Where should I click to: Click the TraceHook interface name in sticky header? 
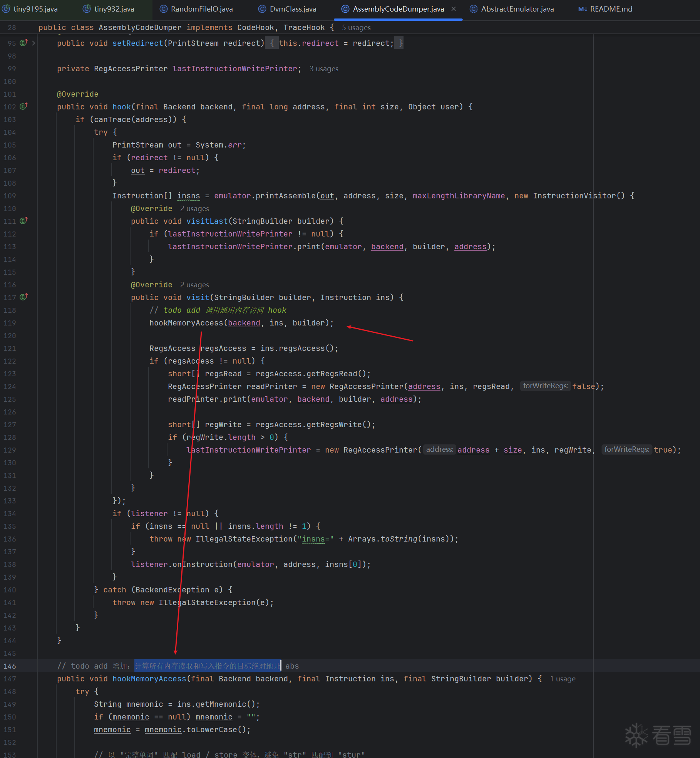click(x=304, y=27)
